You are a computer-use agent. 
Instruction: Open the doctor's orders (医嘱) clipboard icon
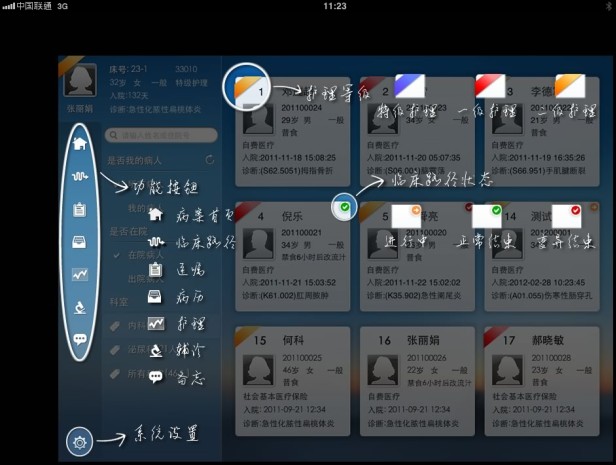(x=80, y=209)
